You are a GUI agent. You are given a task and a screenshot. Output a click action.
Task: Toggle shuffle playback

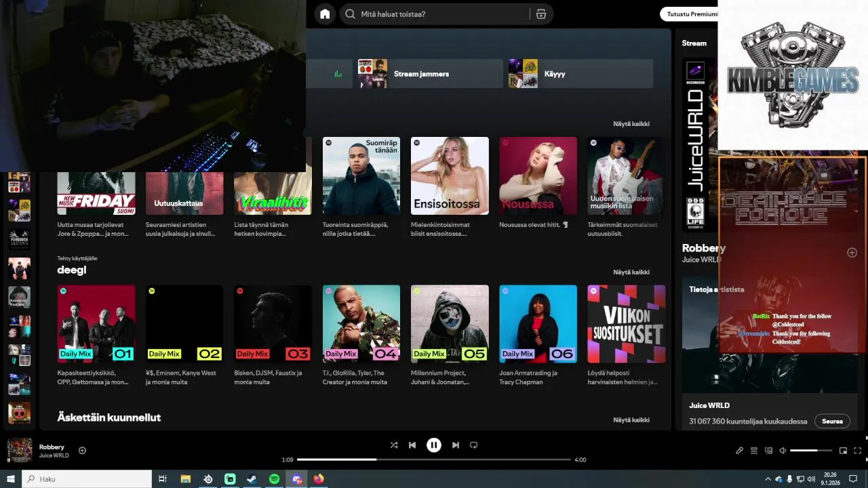click(x=393, y=445)
